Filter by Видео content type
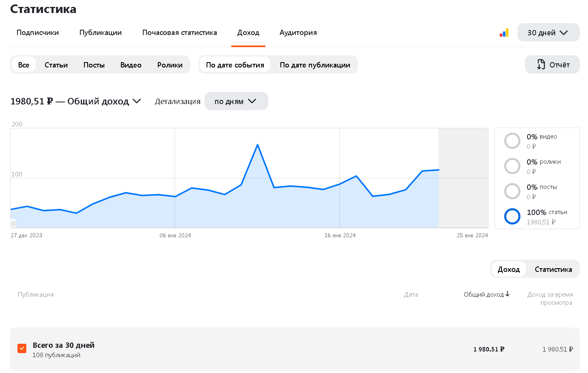This screenshot has width=588, height=373. pyautogui.click(x=131, y=65)
